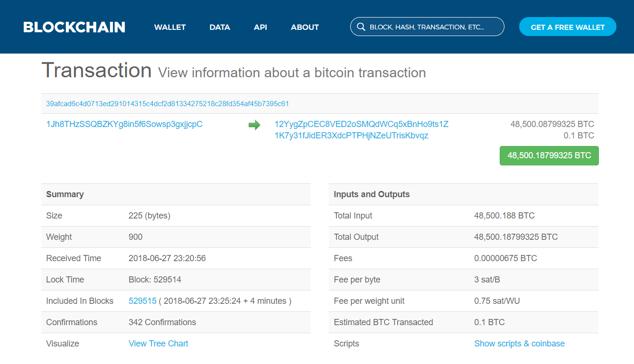Open the output address starting with 1K7y31fJidER3
This screenshot has width=634, height=364.
[351, 136]
